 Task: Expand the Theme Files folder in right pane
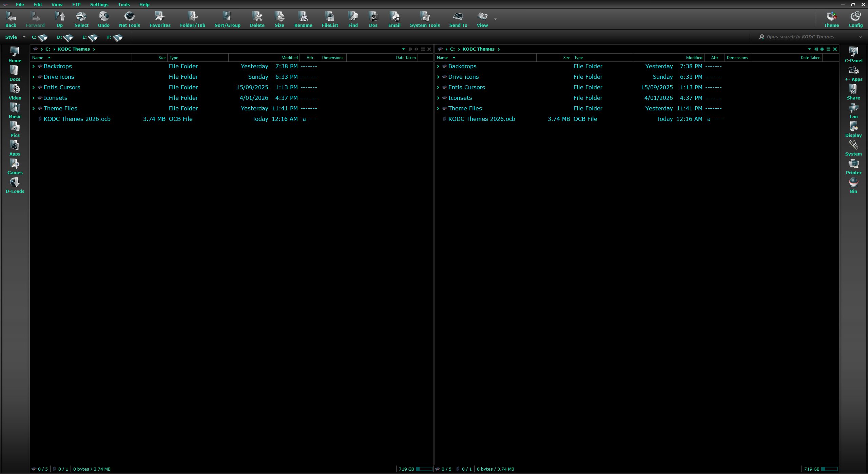pyautogui.click(x=438, y=109)
